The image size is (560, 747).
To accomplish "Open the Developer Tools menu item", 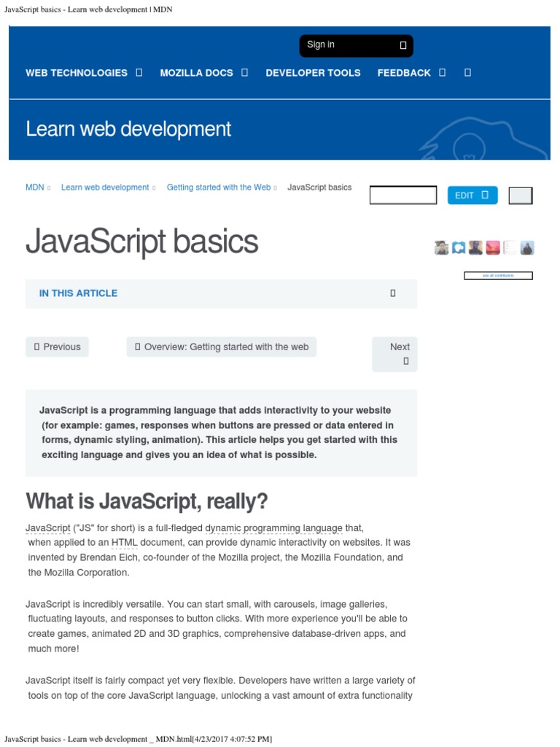I will [x=313, y=73].
